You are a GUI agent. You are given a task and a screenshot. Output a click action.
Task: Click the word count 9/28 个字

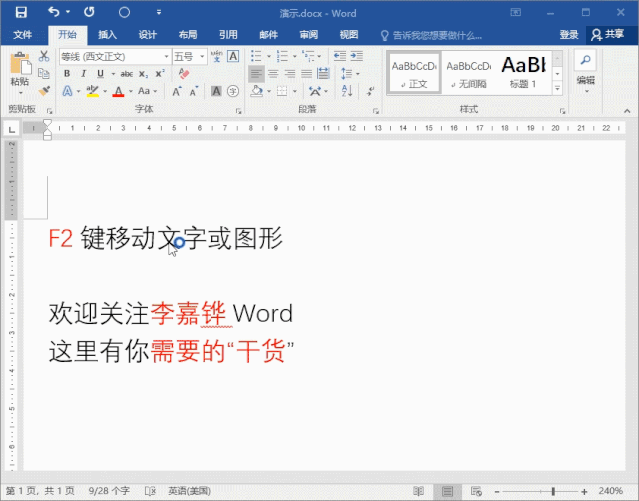109,491
